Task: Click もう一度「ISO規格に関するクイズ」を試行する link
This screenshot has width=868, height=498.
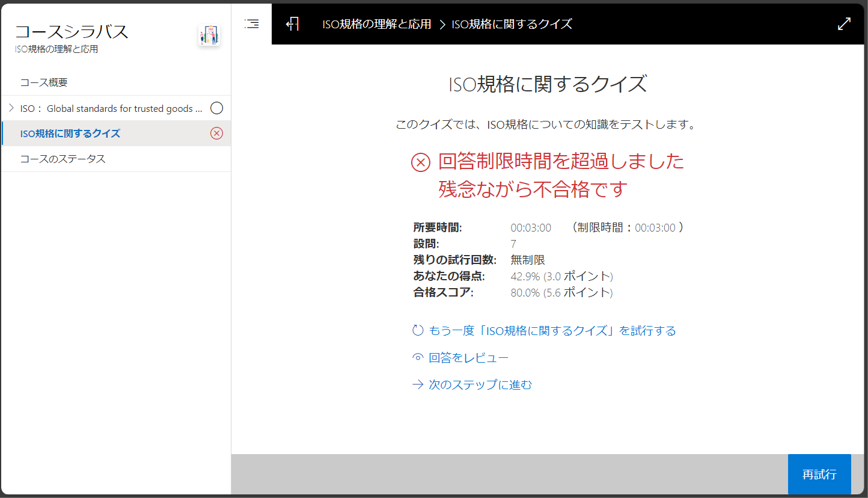Action: pyautogui.click(x=552, y=331)
